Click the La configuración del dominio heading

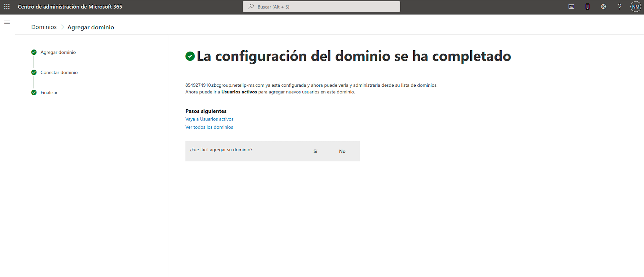tap(354, 56)
